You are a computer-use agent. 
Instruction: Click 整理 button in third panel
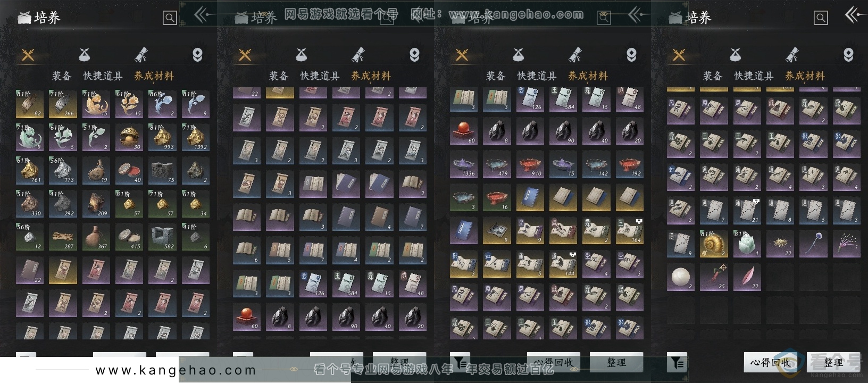coord(616,362)
